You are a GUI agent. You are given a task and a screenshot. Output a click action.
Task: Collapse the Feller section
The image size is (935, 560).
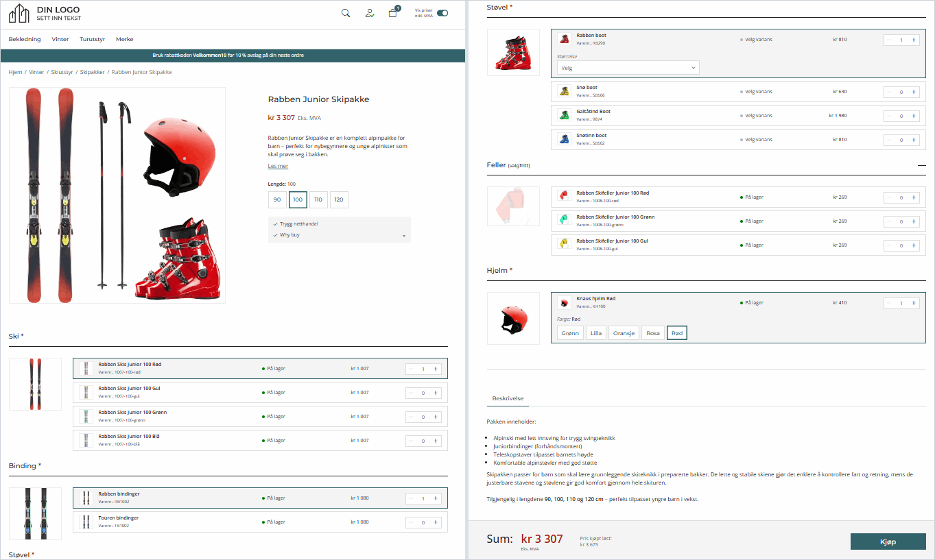pos(921,165)
